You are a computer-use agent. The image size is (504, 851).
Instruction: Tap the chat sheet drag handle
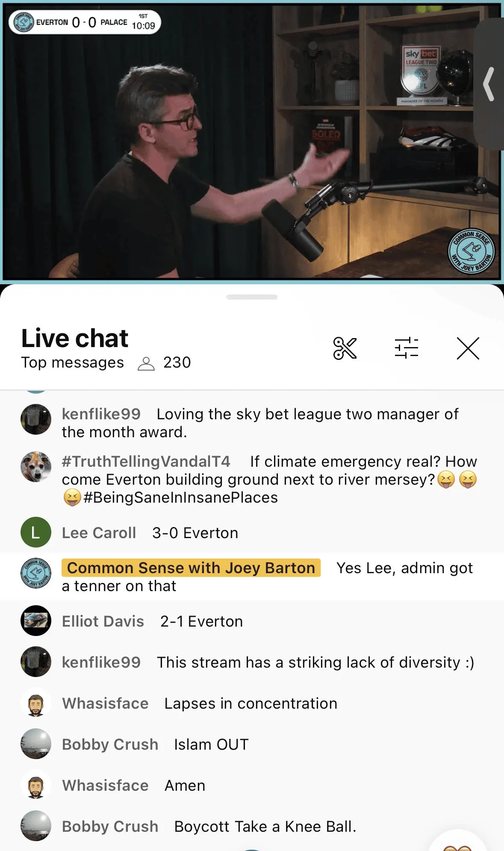[252, 297]
